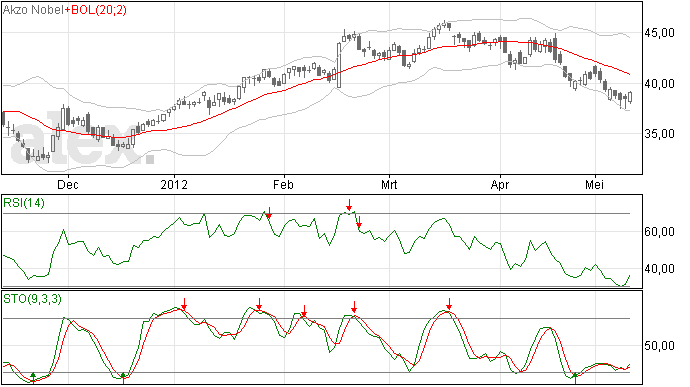The width and height of the screenshot is (690, 387).
Task: Select the 50,00 level on the stochastic axis
Action: tap(660, 346)
